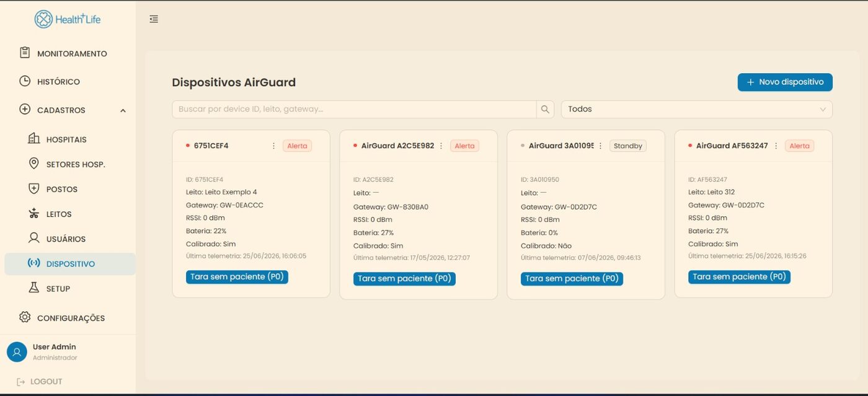Open options menu for AirGuard A2C5E982

click(441, 146)
